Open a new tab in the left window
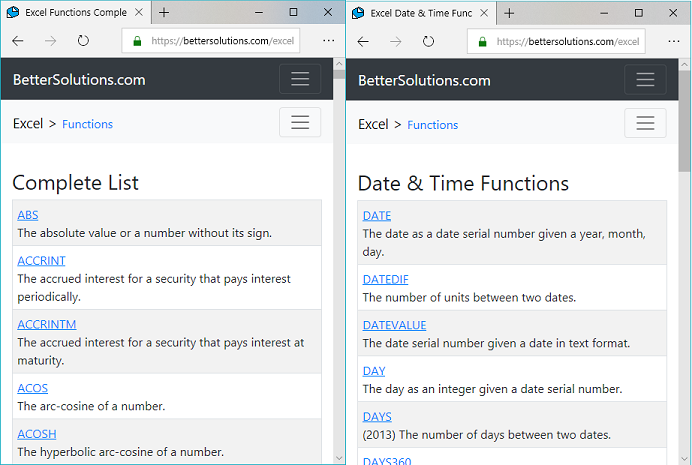 pyautogui.click(x=164, y=12)
